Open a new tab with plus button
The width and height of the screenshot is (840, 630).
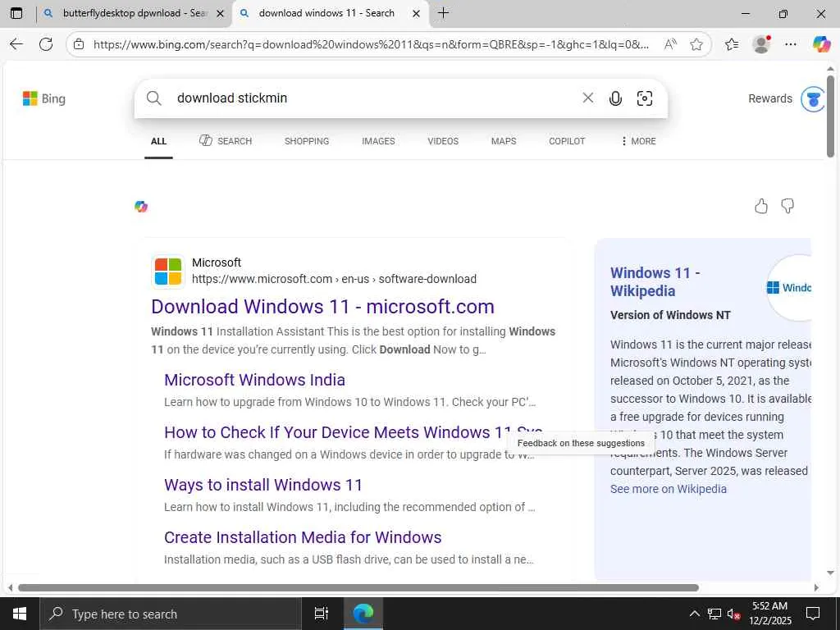coord(443,13)
